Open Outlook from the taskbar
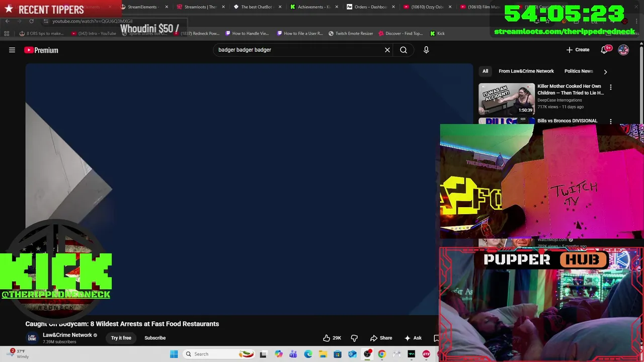This screenshot has width=644, height=362. [x=352, y=354]
